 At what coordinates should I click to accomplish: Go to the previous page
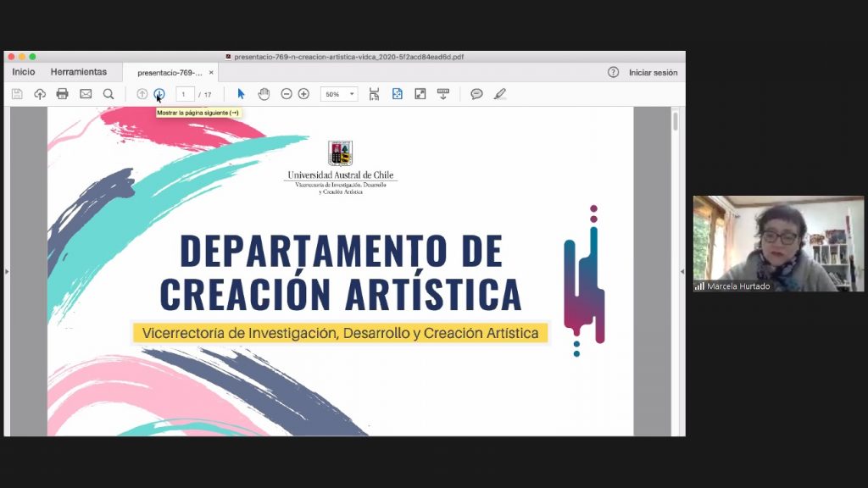(x=142, y=94)
